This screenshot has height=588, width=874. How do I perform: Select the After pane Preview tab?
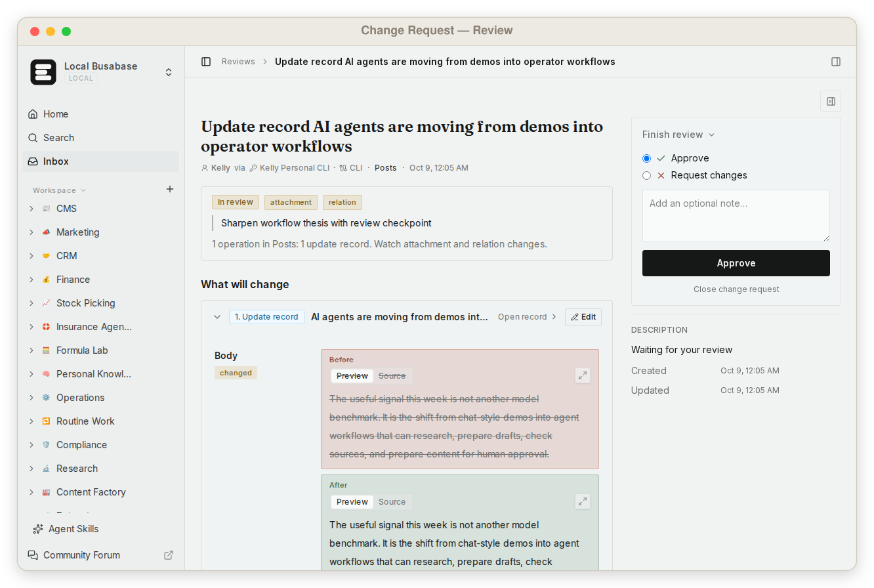click(352, 502)
